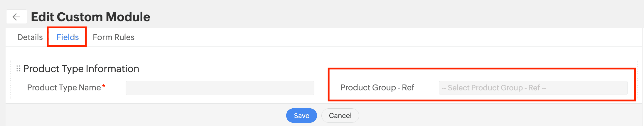Grab the Product Type Information drag handle
This screenshot has height=126, width=644.
click(x=18, y=69)
